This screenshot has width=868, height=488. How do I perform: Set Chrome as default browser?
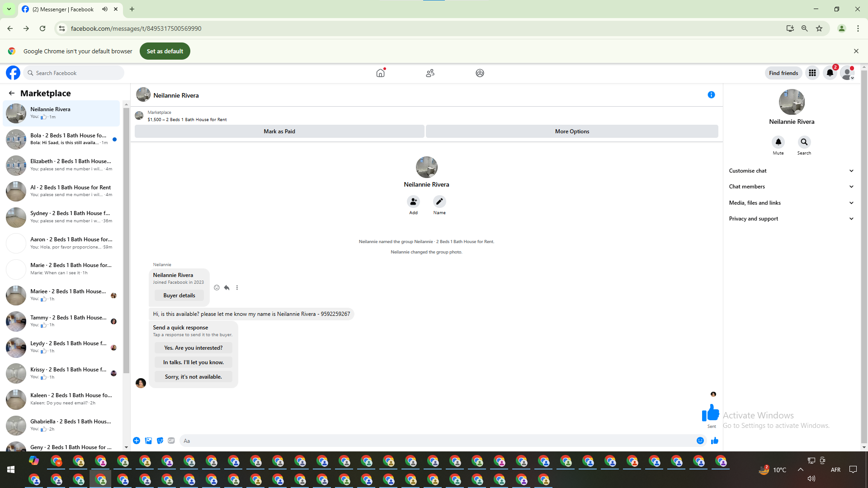(x=165, y=51)
